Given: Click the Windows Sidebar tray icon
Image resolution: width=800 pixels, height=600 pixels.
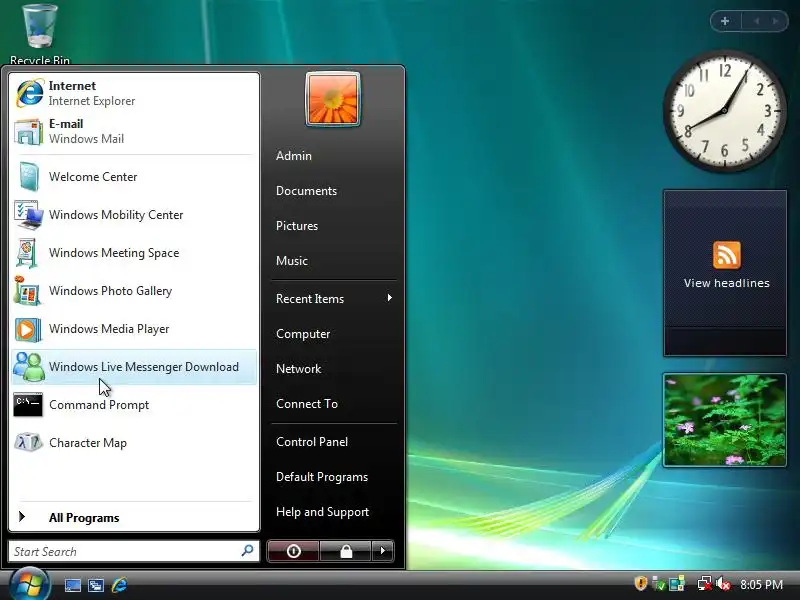Looking at the screenshot, I should point(677,583).
